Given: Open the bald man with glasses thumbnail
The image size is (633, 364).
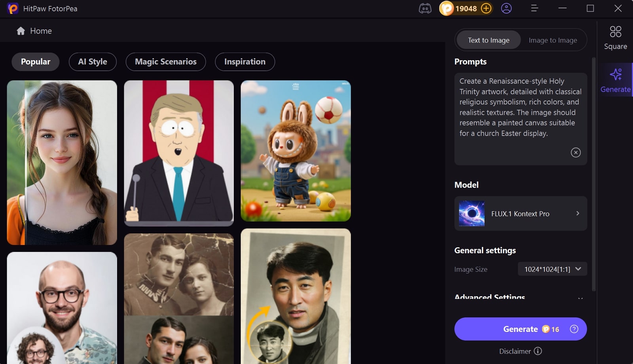Looking at the screenshot, I should pos(62,308).
